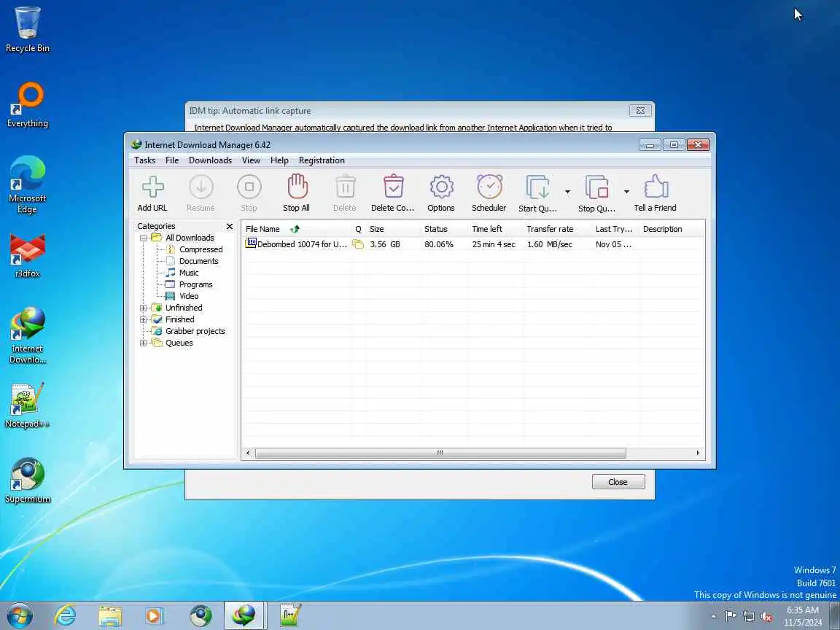Expand the Unfinished category
This screenshot has width=840, height=630.
point(143,308)
